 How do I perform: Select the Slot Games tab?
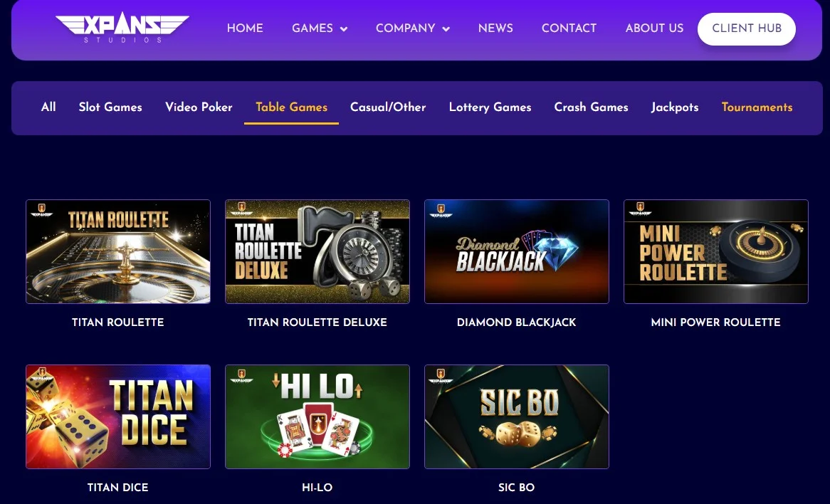pos(110,107)
